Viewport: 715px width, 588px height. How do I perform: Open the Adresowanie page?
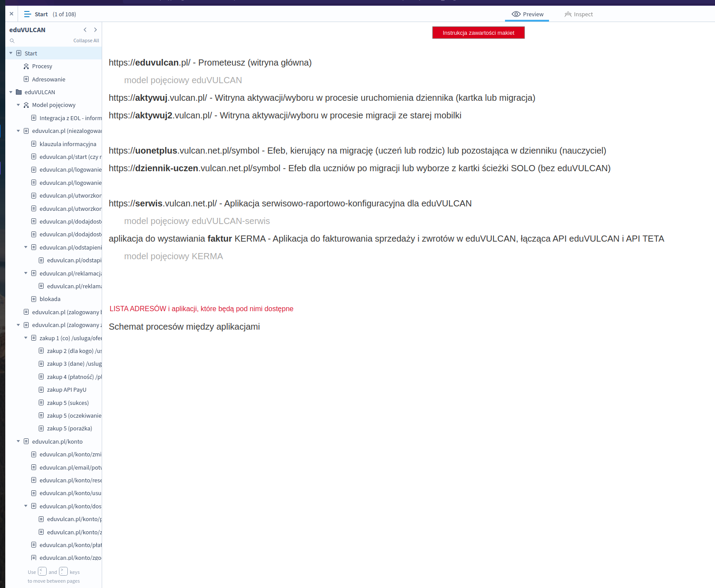pos(48,79)
